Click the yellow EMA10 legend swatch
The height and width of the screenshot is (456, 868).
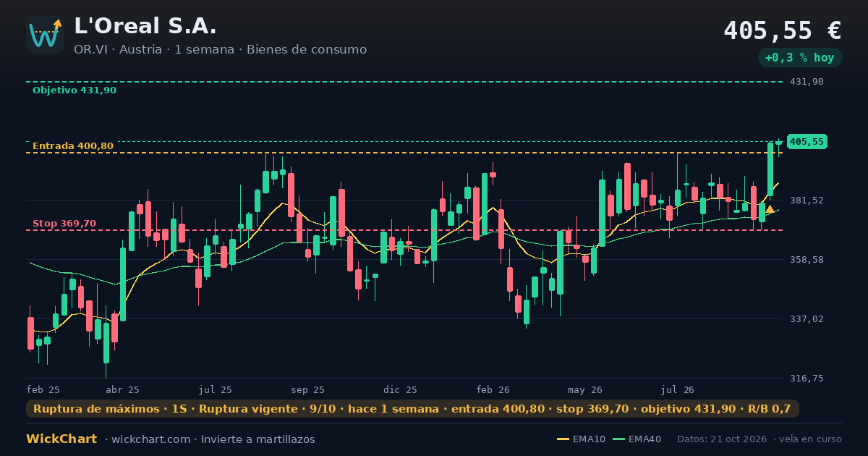point(563,439)
